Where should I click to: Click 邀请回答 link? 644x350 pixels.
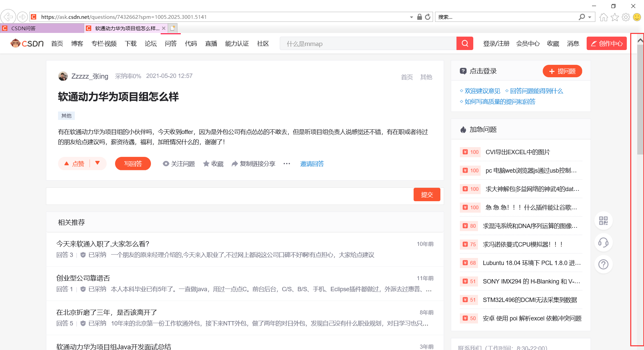click(312, 164)
